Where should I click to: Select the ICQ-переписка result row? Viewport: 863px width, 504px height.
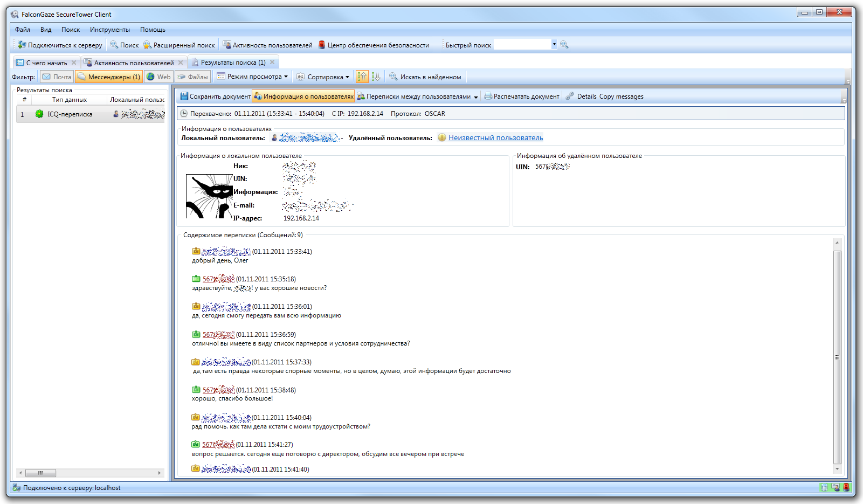pyautogui.click(x=91, y=114)
